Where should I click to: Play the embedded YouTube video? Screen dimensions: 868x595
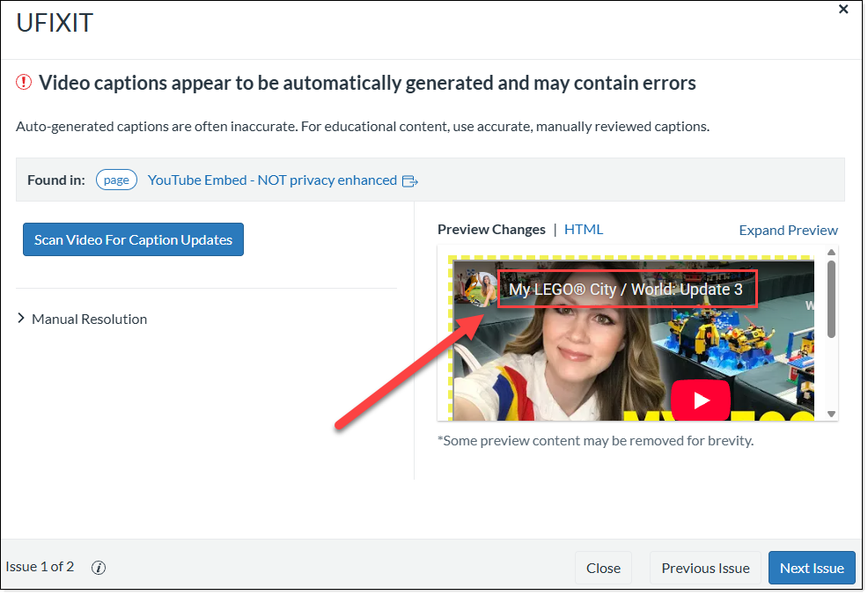pos(700,400)
